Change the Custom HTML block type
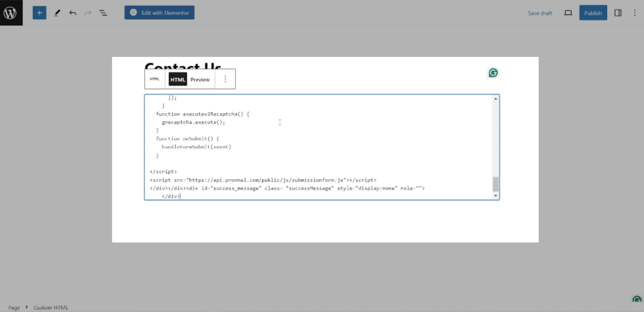The image size is (644, 312). click(154, 79)
